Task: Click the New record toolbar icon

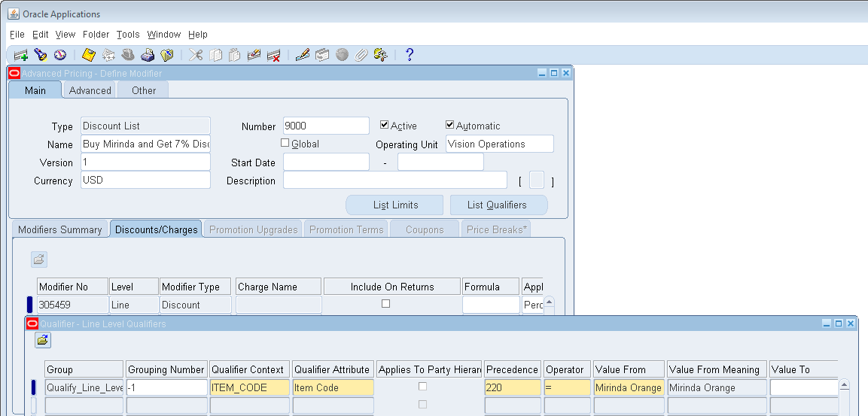Action: click(21, 55)
